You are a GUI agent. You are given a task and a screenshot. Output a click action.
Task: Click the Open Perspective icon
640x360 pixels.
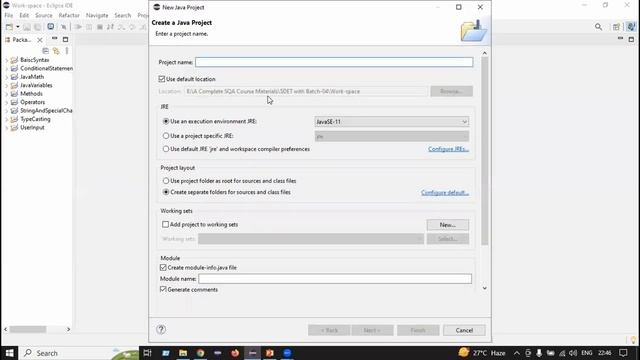click(616, 27)
